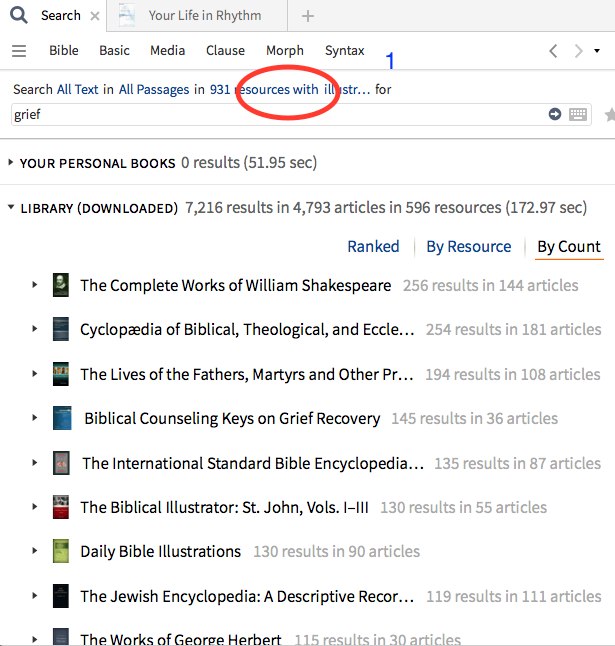Viewport: 615px width, 646px height.
Task: Select the Syntax search type
Action: click(345, 51)
